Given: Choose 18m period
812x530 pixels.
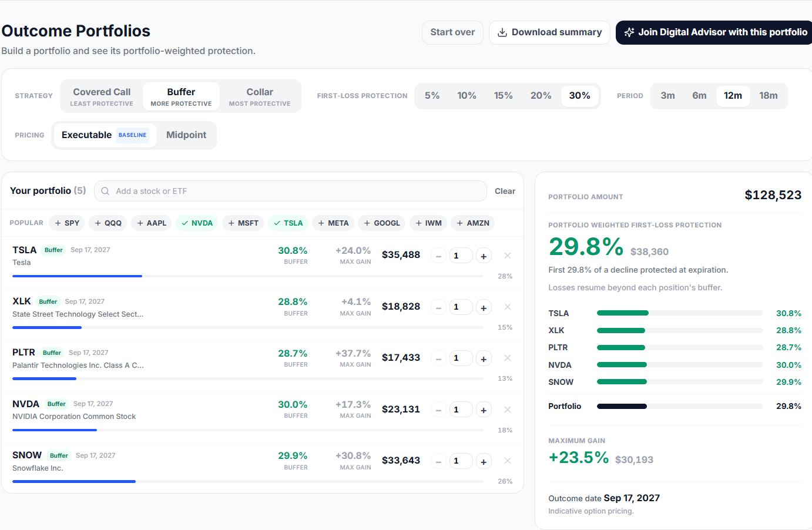Looking at the screenshot, I should pyautogui.click(x=769, y=96).
